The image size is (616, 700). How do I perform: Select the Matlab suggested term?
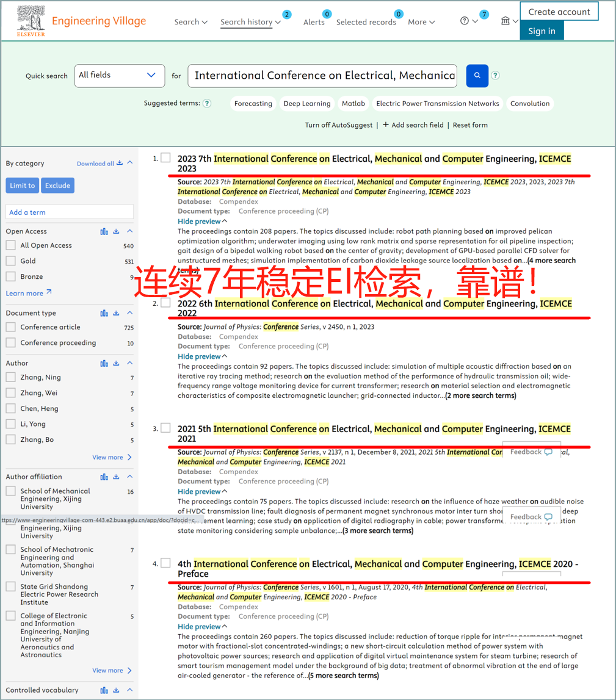click(x=353, y=104)
